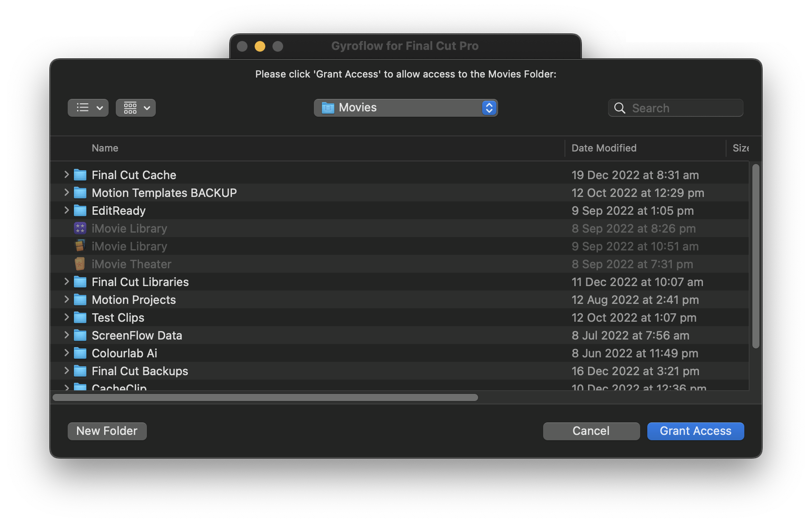The height and width of the screenshot is (524, 812).
Task: Click the purple iMovie Library star icon
Action: [x=80, y=228]
